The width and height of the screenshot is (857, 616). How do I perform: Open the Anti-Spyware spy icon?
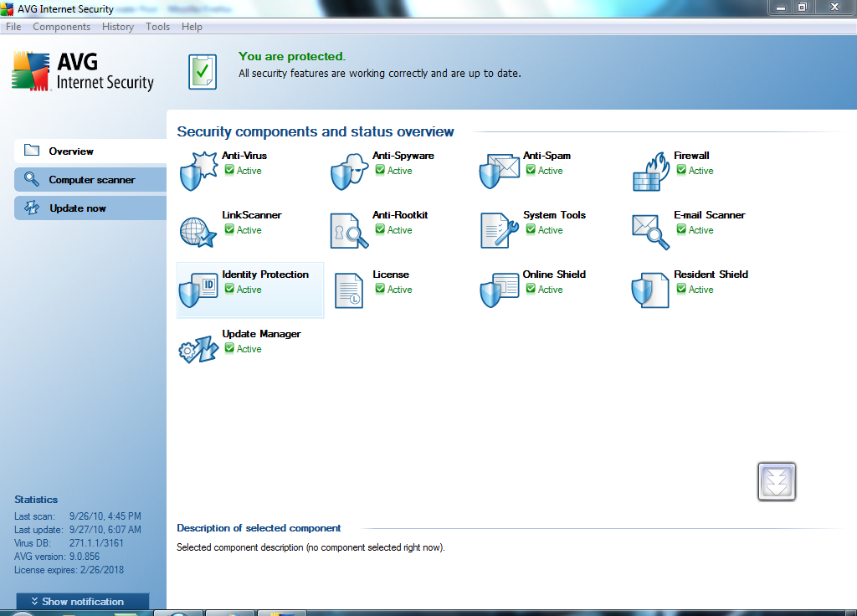click(x=349, y=172)
